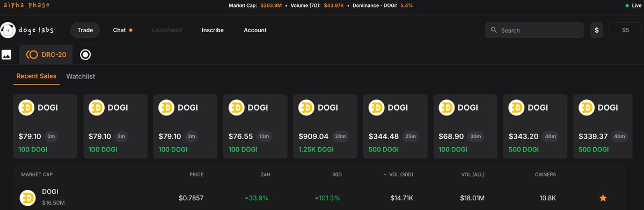Click the 25m time badge
The image size is (644, 210).
click(x=411, y=136)
